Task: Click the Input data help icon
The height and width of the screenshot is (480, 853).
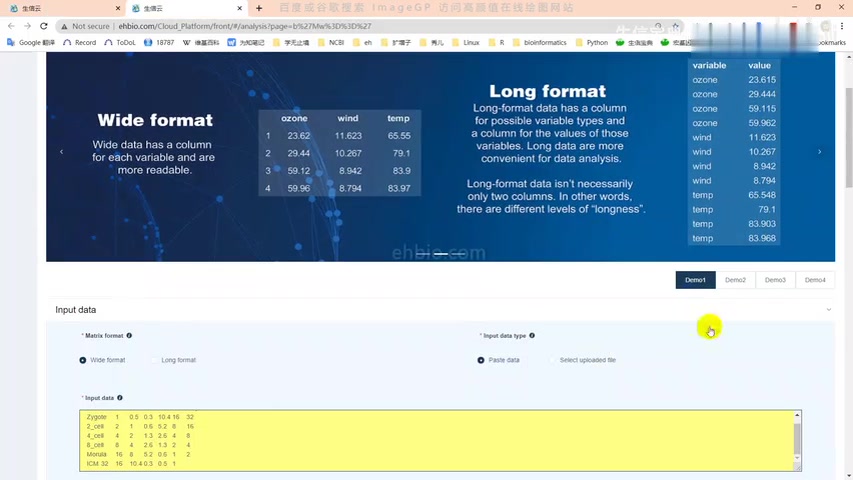Action: tap(120, 398)
